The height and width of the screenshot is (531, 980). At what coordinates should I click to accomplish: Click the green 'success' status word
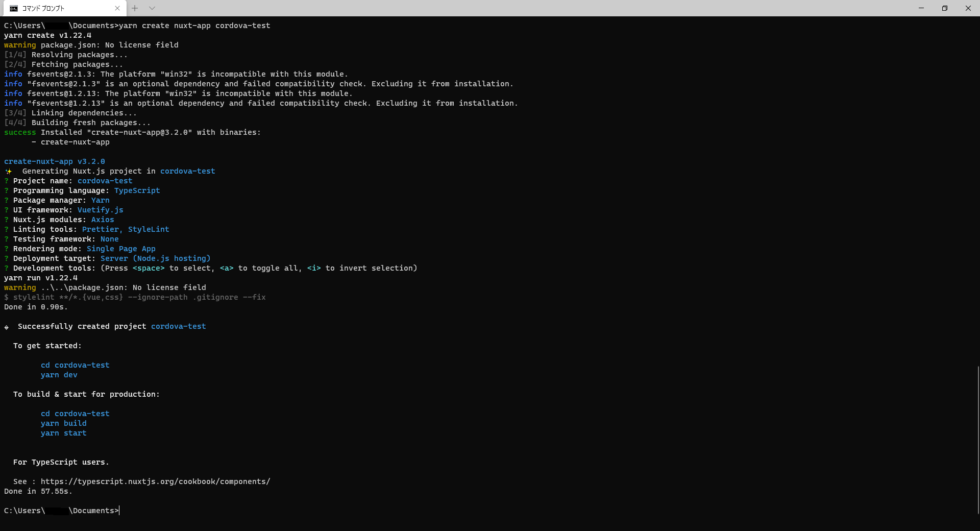20,132
